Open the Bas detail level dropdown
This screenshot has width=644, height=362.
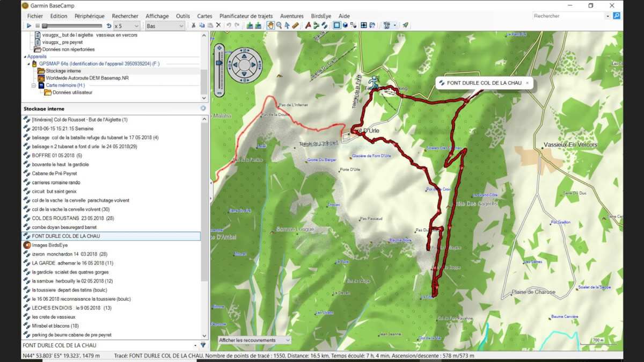point(165,26)
